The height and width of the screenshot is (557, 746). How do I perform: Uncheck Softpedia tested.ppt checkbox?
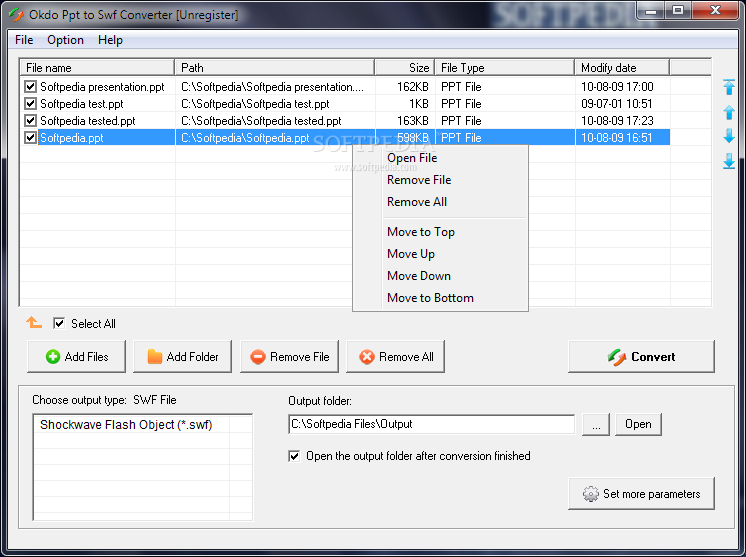pos(30,121)
